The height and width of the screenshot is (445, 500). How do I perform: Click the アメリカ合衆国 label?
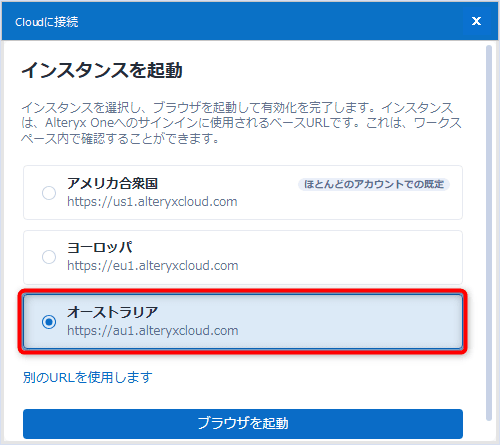112,183
